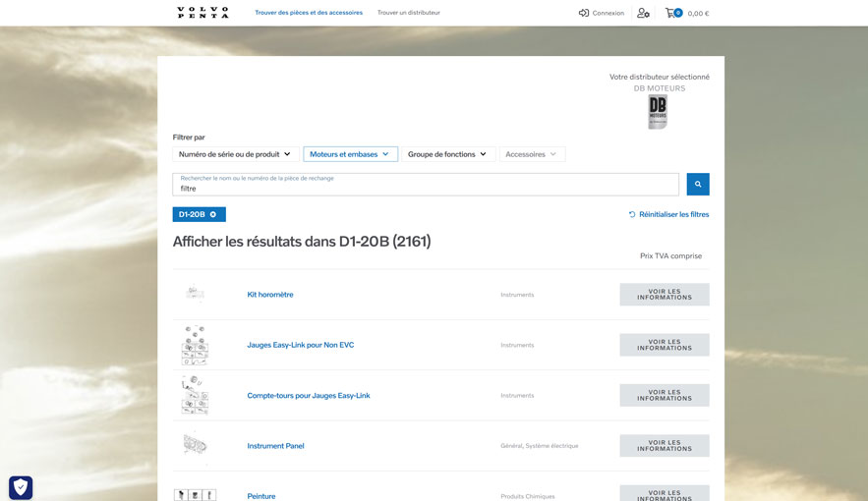This screenshot has width=868, height=501.
Task: View information for Kit horomètre
Action: pyautogui.click(x=664, y=295)
